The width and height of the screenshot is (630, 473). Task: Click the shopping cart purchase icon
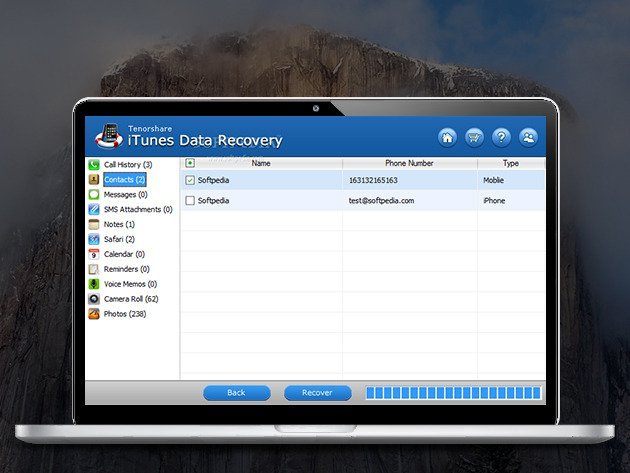click(x=475, y=137)
